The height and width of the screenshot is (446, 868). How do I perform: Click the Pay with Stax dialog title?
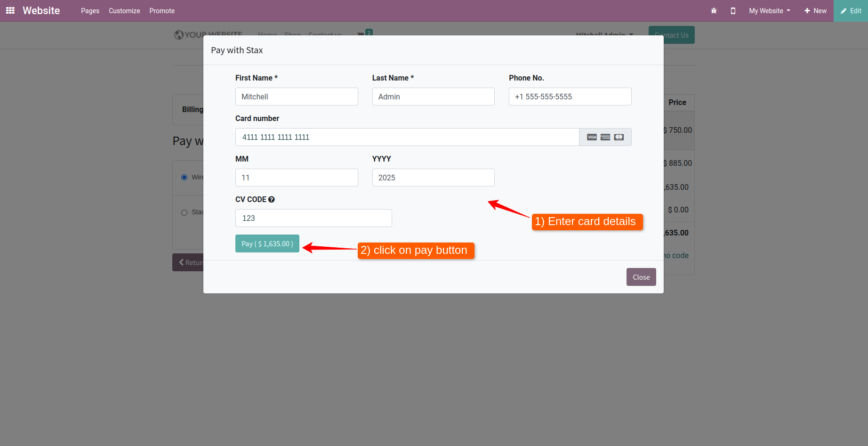pos(237,50)
